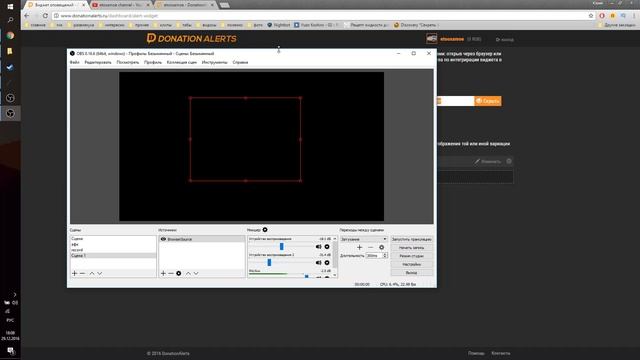
Task: Adjust the microphone volume slider
Action: (307, 276)
